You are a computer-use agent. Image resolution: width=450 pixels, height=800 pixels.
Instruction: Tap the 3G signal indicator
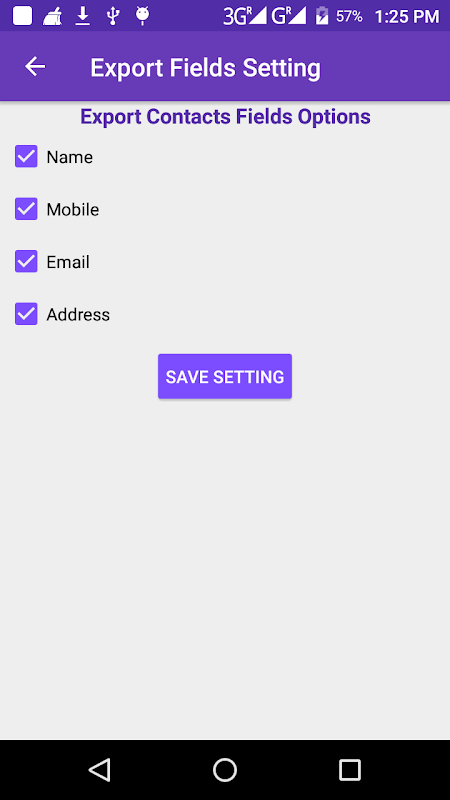pos(245,16)
